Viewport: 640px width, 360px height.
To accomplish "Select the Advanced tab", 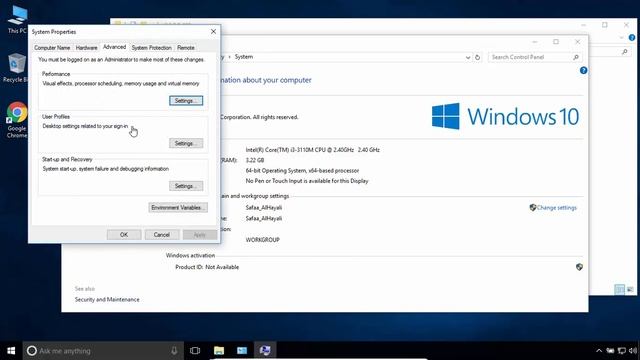I will click(x=114, y=47).
